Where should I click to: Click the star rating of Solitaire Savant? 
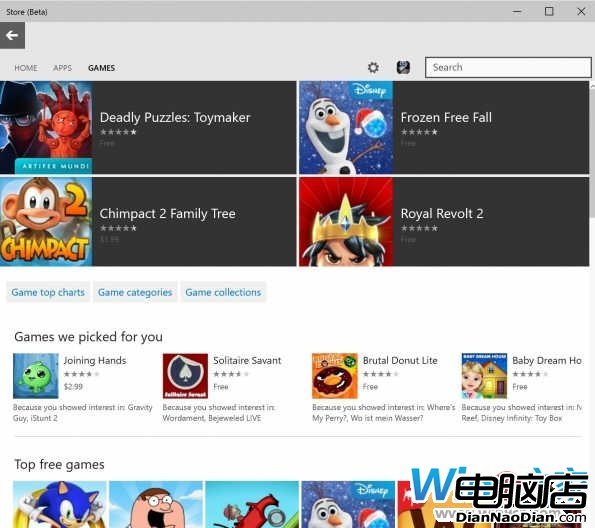231,374
